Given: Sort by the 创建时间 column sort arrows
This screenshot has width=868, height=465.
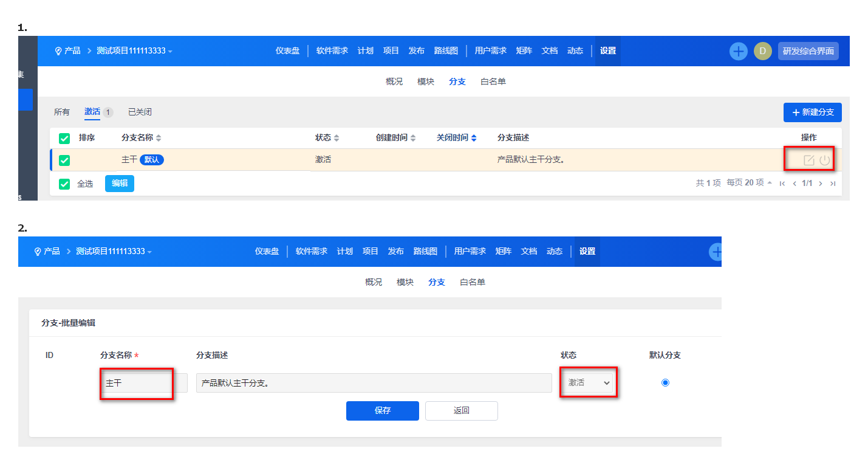Looking at the screenshot, I should (x=413, y=139).
